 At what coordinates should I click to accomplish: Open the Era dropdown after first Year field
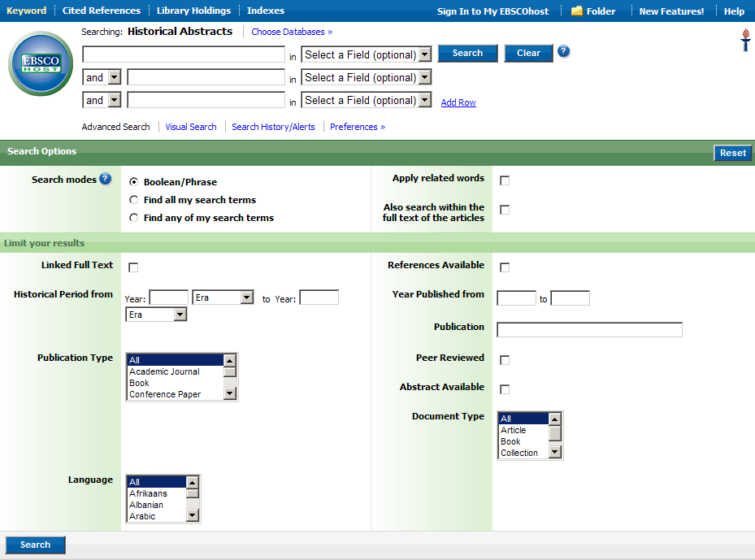tap(223, 297)
